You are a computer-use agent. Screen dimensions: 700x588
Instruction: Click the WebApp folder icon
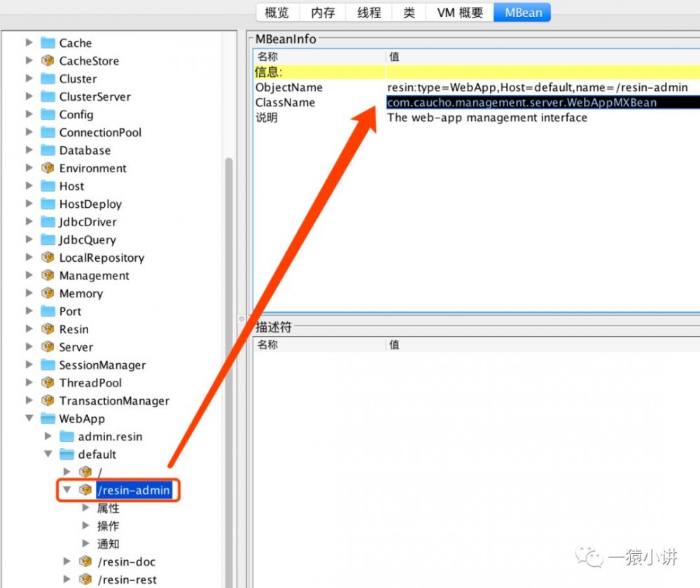point(48,419)
